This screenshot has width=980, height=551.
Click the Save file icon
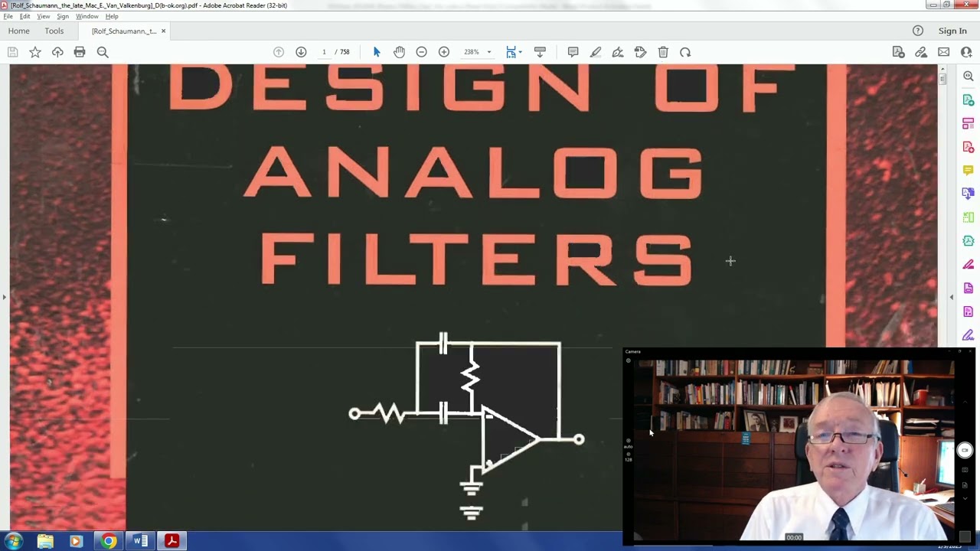[x=12, y=52]
